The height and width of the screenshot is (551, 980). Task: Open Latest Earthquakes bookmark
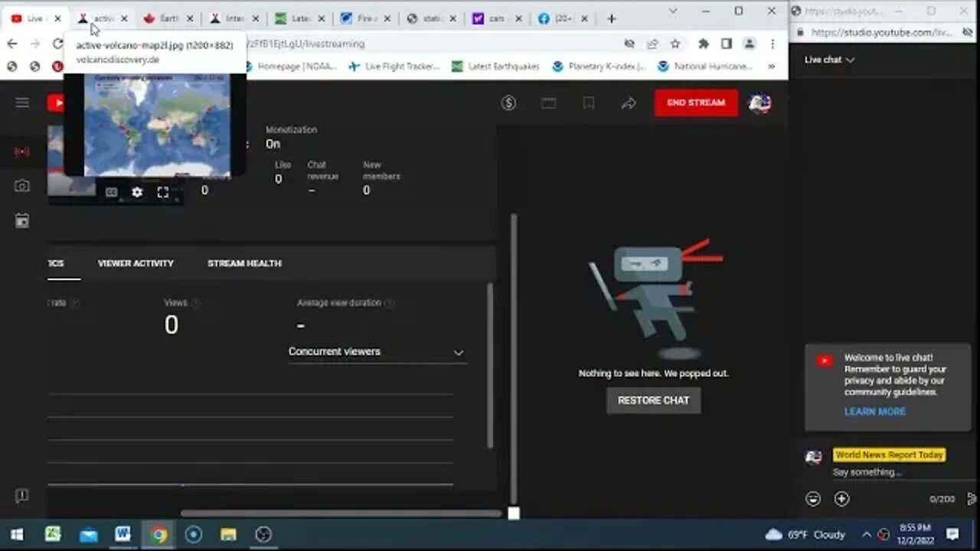click(x=495, y=67)
